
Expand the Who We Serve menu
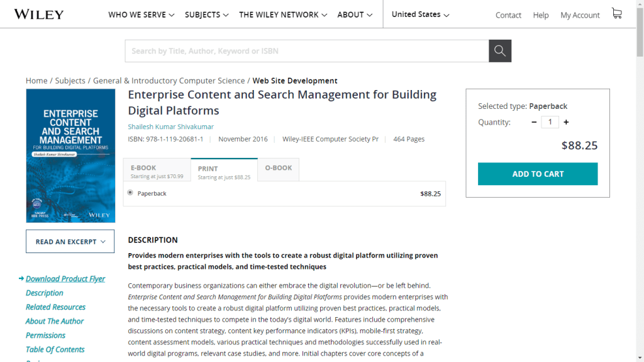tap(141, 14)
